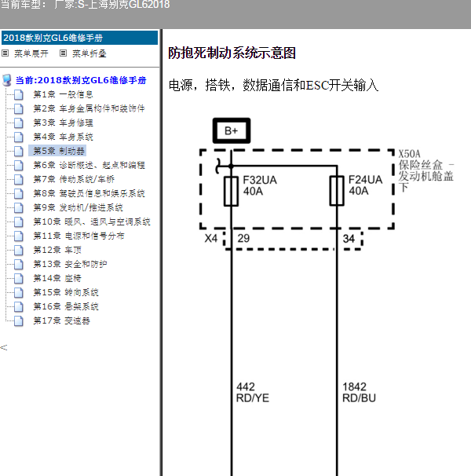Viewport: 471px width, 476px height.
Task: Open chapter 第16章 悬架系统
Action: click(x=66, y=306)
